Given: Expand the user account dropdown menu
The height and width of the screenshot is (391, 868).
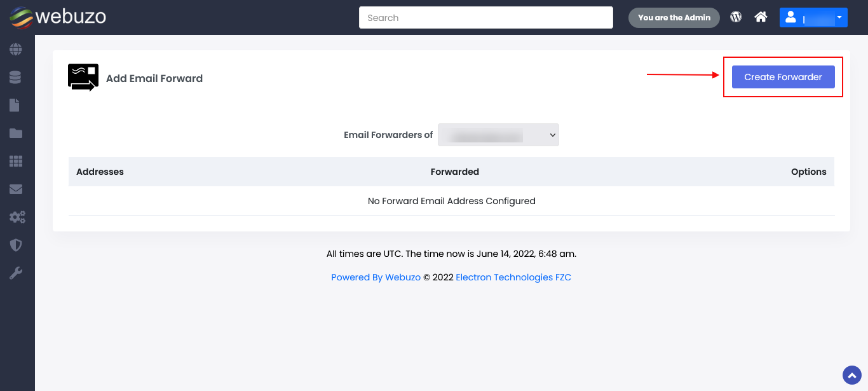Looking at the screenshot, I should [x=813, y=18].
